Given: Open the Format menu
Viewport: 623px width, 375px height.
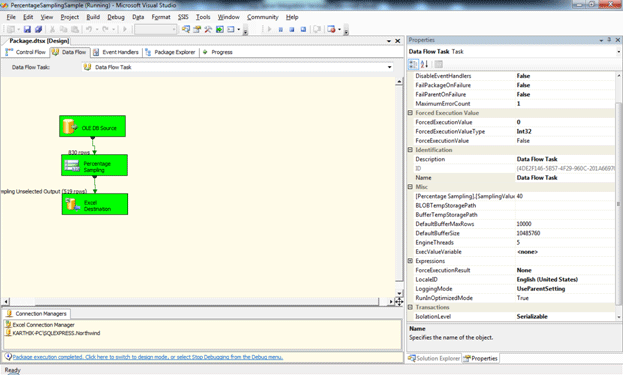Looking at the screenshot, I should 161,17.
